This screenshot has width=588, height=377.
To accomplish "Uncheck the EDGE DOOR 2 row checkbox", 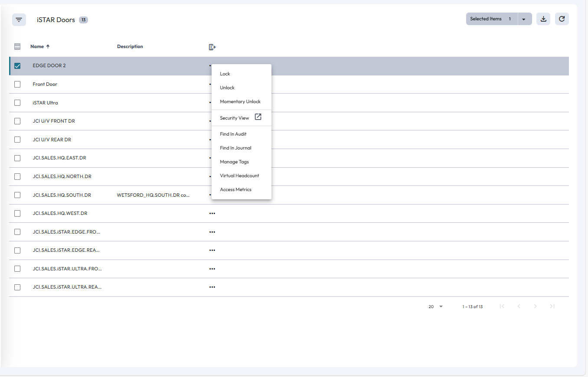I will click(17, 66).
